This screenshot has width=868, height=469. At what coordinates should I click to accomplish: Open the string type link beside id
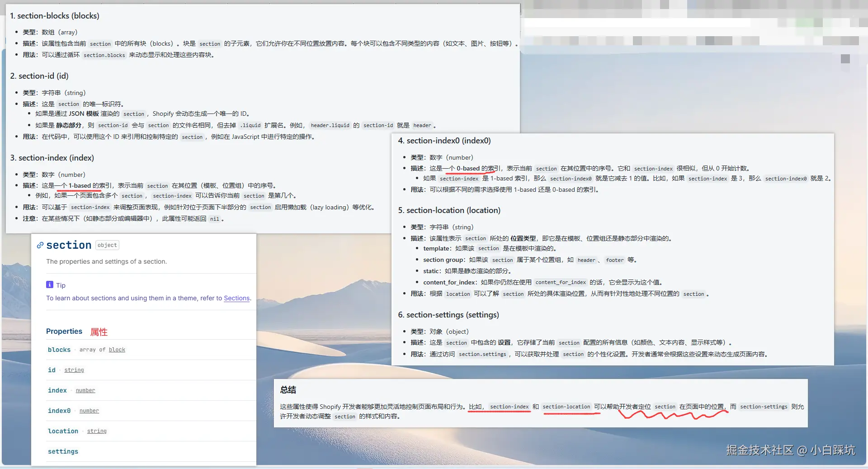[74, 370]
